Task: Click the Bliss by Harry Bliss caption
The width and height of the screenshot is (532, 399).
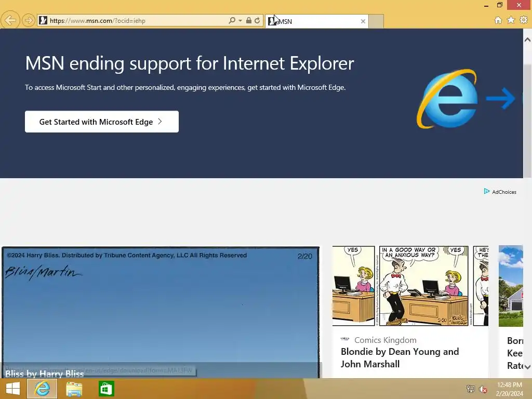Action: click(45, 374)
